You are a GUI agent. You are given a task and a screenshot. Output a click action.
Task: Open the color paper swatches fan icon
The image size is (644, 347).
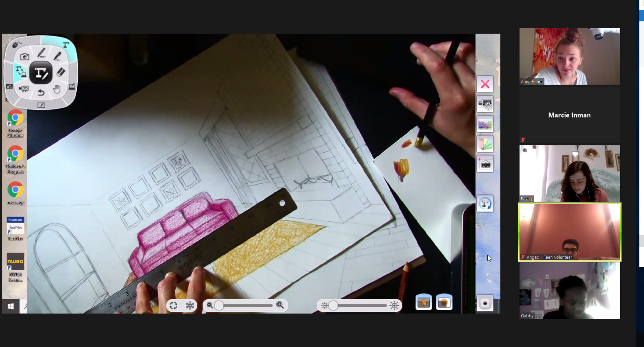coord(485,144)
